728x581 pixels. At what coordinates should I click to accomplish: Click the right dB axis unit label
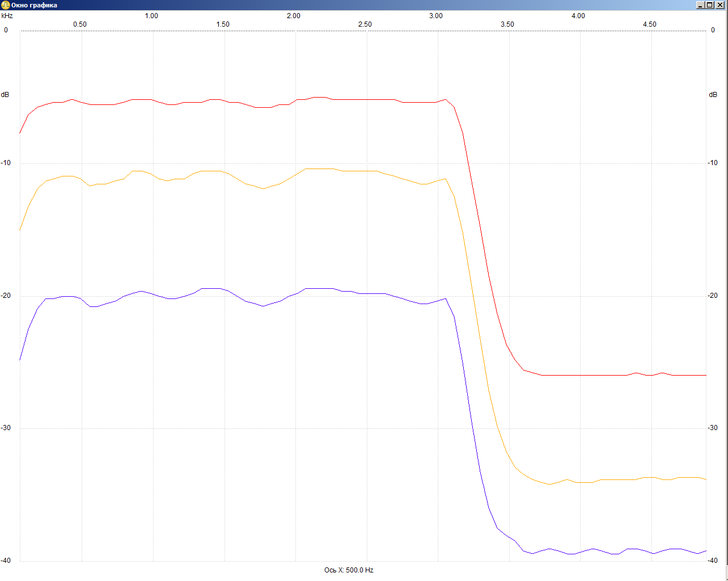pos(713,95)
